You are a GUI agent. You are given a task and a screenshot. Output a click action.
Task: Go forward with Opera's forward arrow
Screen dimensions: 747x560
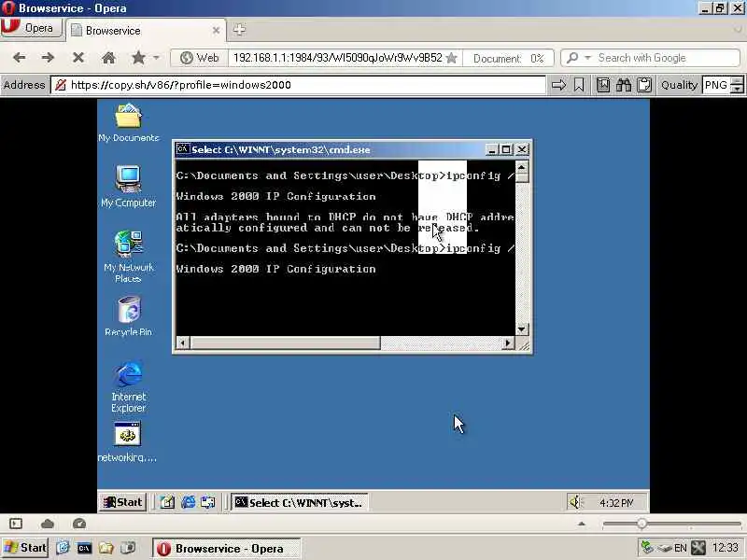pos(48,58)
